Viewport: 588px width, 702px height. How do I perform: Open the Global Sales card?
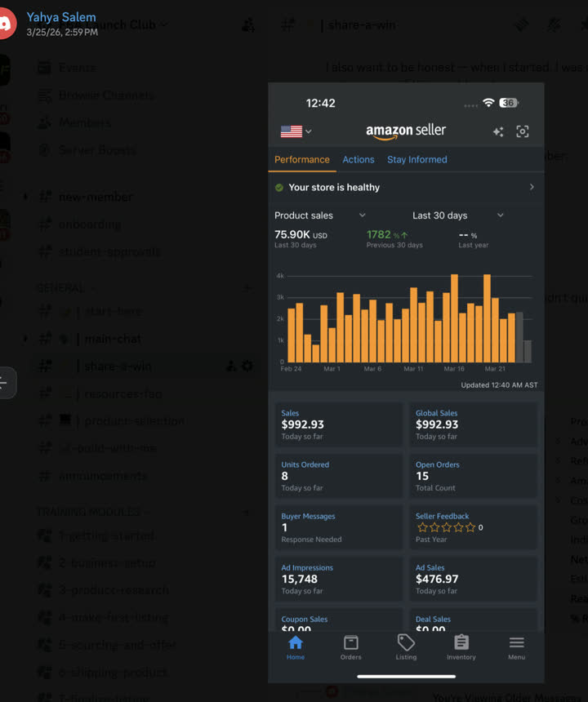point(473,424)
